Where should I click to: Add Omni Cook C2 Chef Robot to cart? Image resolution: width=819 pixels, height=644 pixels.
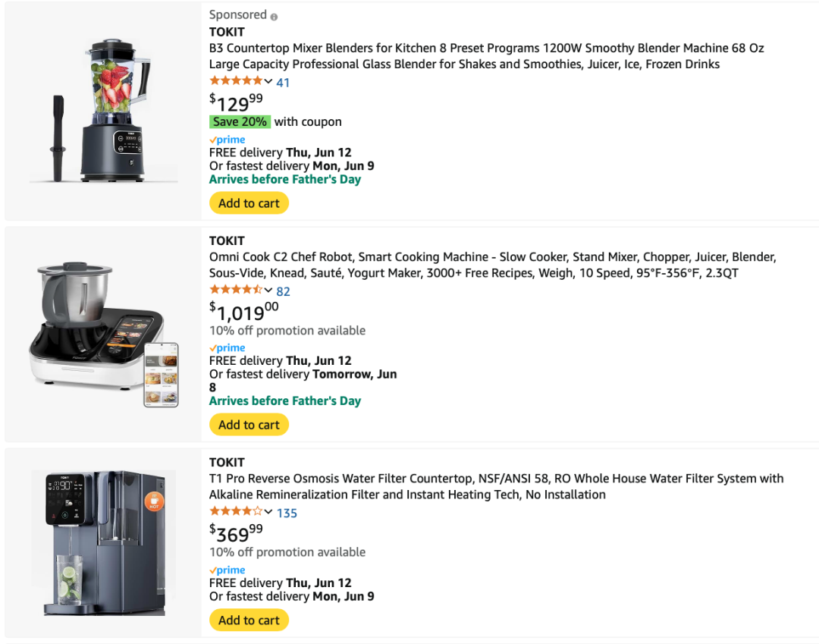pos(249,425)
